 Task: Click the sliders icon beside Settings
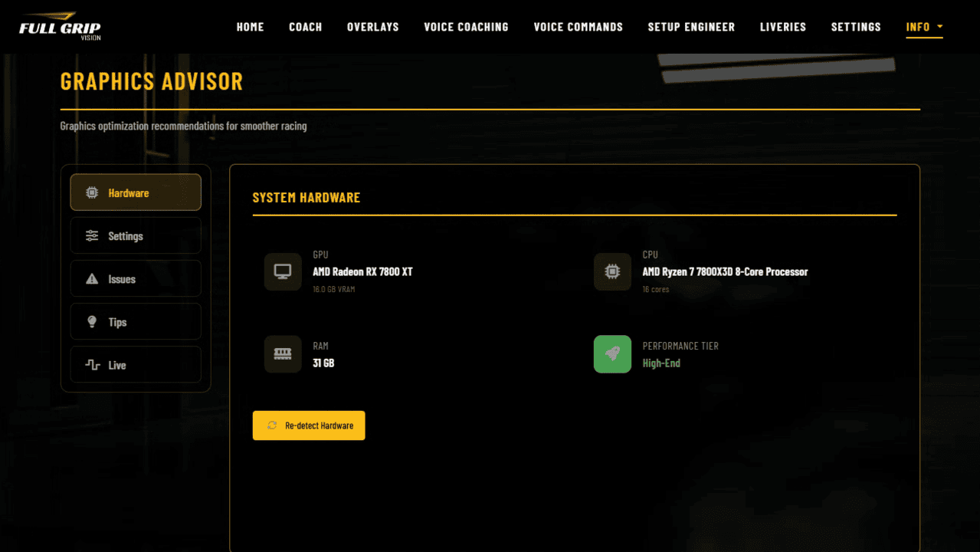(x=92, y=236)
